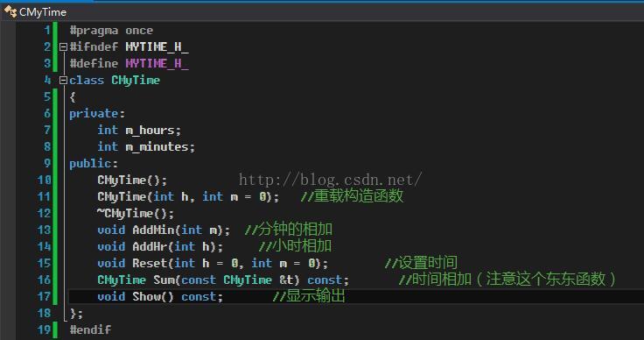Click the 'm_minutes' member variable

click(157, 146)
